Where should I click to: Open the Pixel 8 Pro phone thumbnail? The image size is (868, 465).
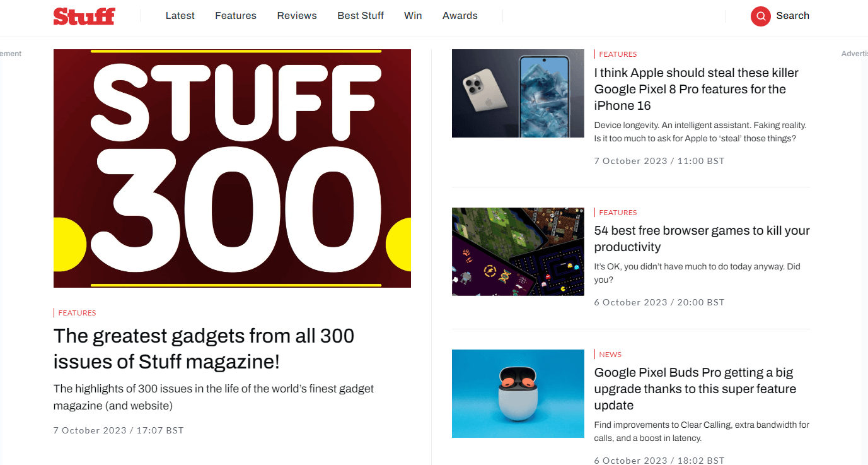pos(518,93)
